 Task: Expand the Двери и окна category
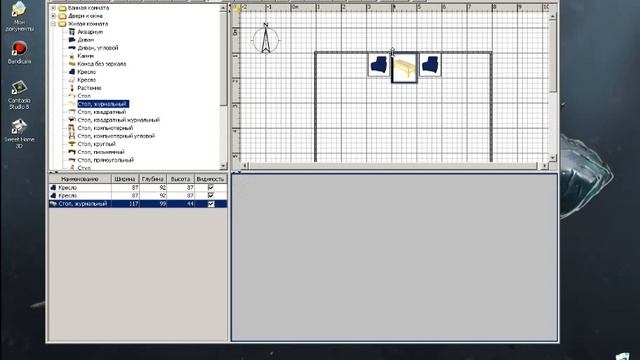(x=53, y=16)
